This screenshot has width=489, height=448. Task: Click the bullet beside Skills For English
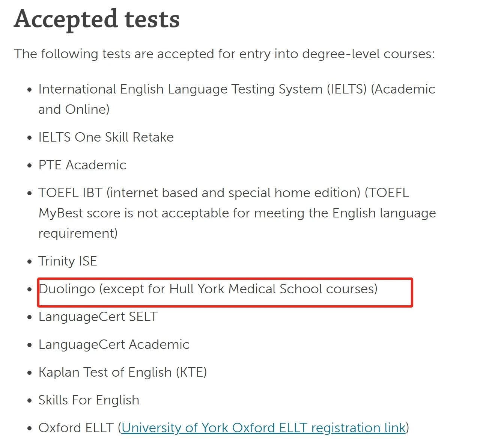click(30, 401)
